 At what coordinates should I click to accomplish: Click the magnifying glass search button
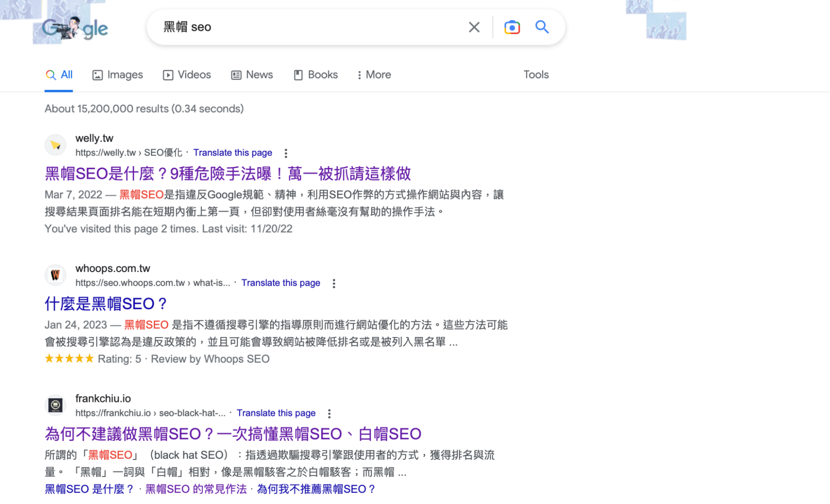[x=542, y=27]
